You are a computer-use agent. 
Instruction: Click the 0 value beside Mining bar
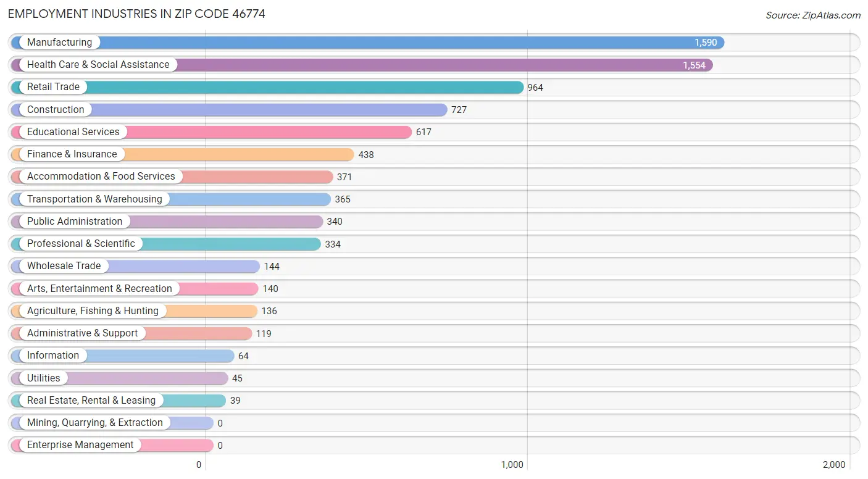pyautogui.click(x=220, y=423)
